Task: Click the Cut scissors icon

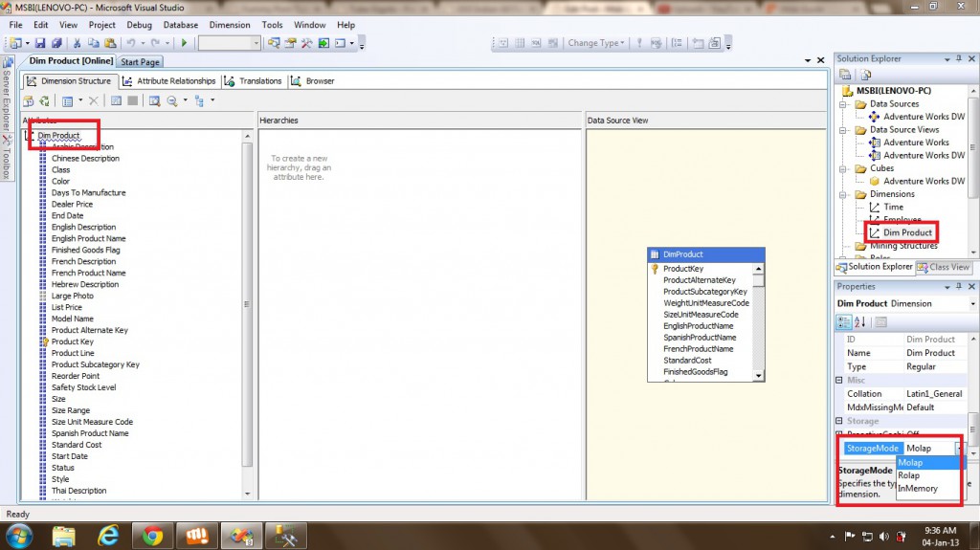Action: click(78, 43)
